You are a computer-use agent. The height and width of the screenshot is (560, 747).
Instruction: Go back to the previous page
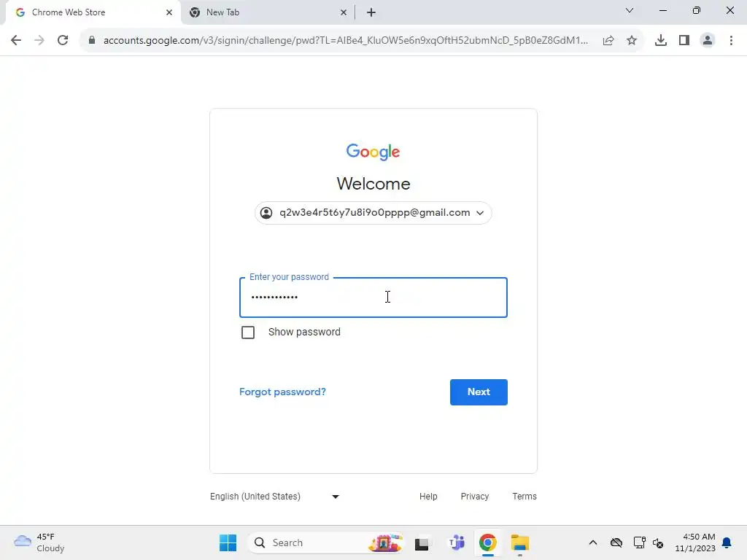(16, 41)
